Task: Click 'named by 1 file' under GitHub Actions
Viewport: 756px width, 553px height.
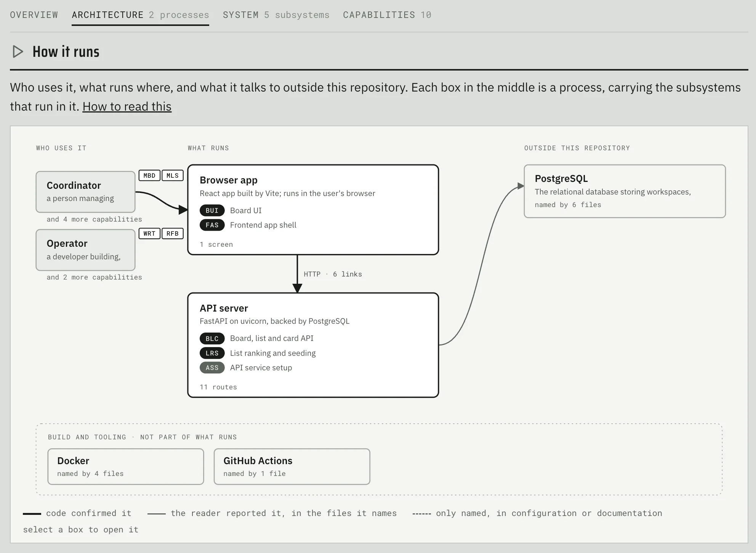Action: point(255,474)
